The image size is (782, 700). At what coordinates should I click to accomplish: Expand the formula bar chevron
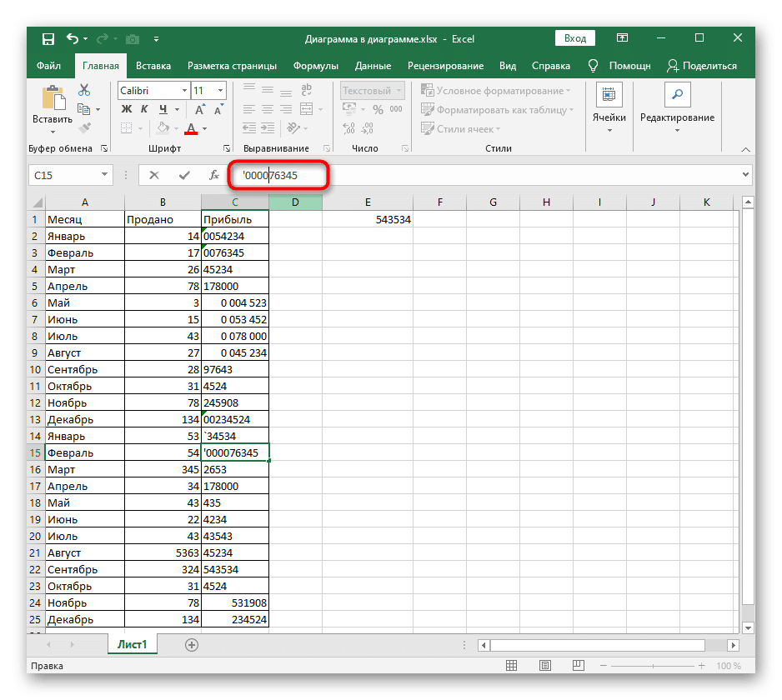(x=745, y=174)
